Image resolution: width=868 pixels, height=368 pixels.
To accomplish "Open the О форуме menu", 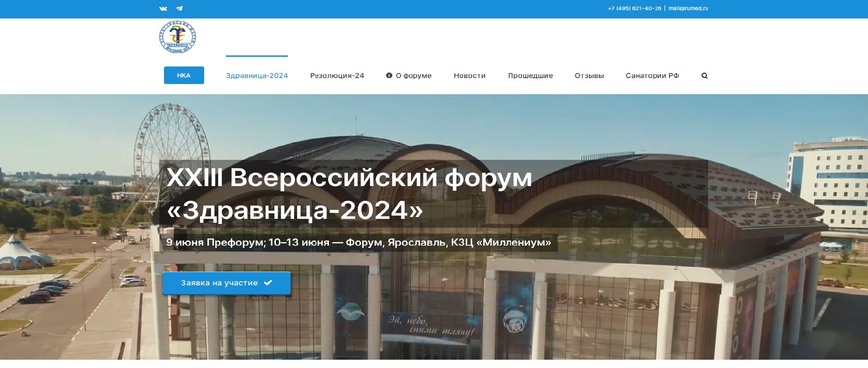I will coord(413,76).
